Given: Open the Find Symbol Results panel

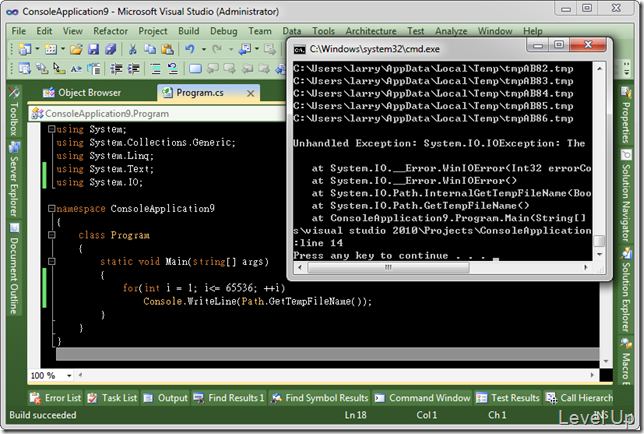Looking at the screenshot, I should point(319,398).
